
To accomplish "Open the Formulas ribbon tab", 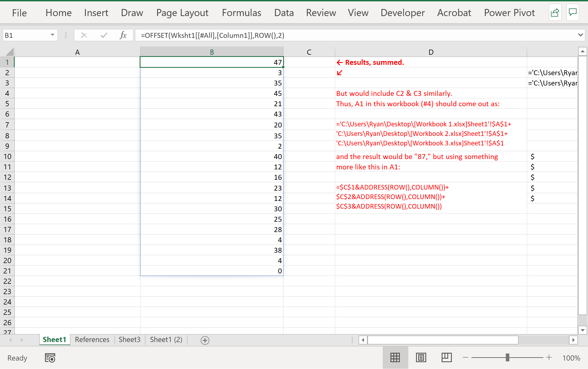I will click(241, 13).
